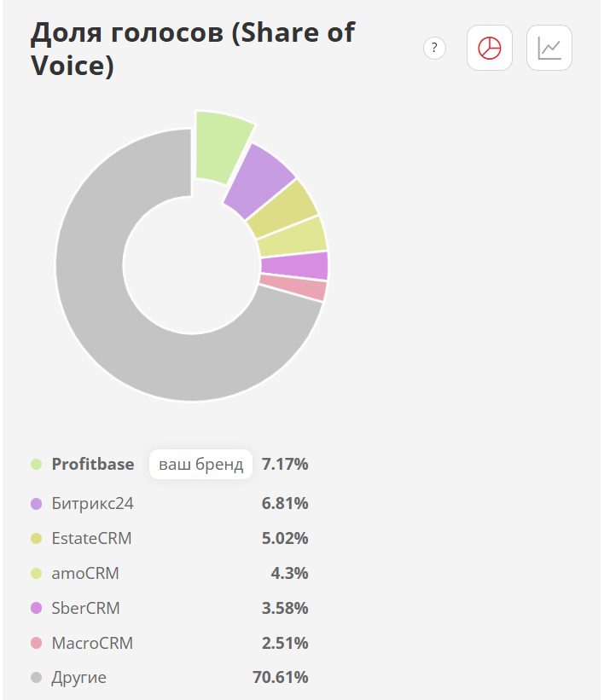Click the Другие gray legend dot
Viewport: 604px width, 700px height.
36,678
